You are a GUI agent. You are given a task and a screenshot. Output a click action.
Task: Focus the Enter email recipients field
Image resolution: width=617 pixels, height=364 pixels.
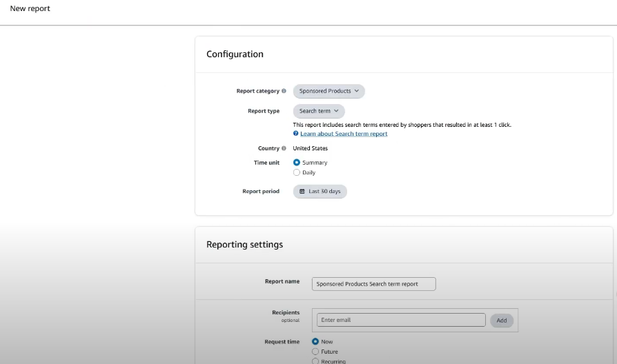(400, 320)
